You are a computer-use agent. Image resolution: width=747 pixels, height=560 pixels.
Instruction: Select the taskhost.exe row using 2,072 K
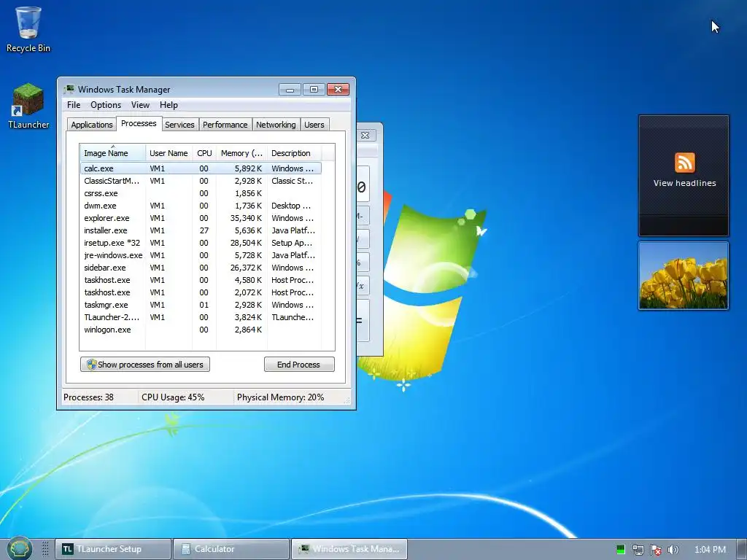(x=201, y=292)
